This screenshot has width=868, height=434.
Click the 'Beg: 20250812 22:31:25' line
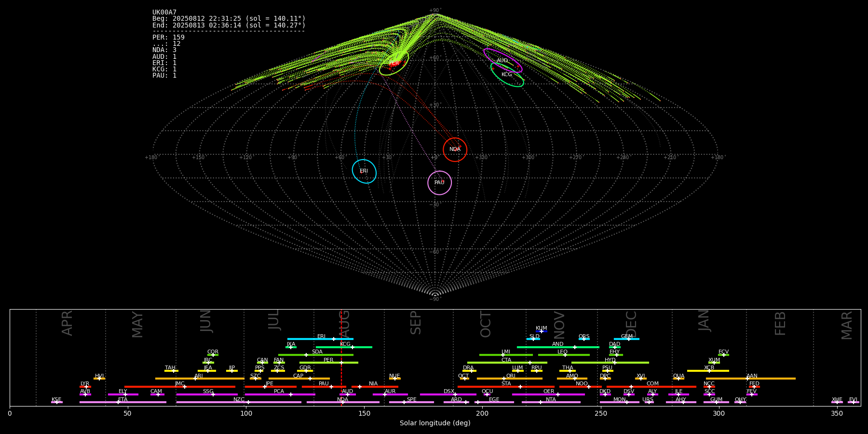229,19
